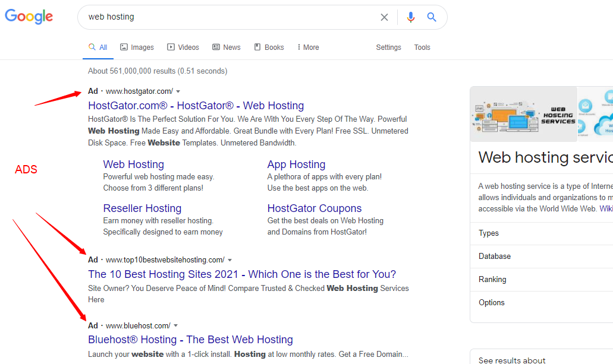613x364 pixels.
Task: Open the Bluehost Hosting ad headline
Action: point(190,340)
